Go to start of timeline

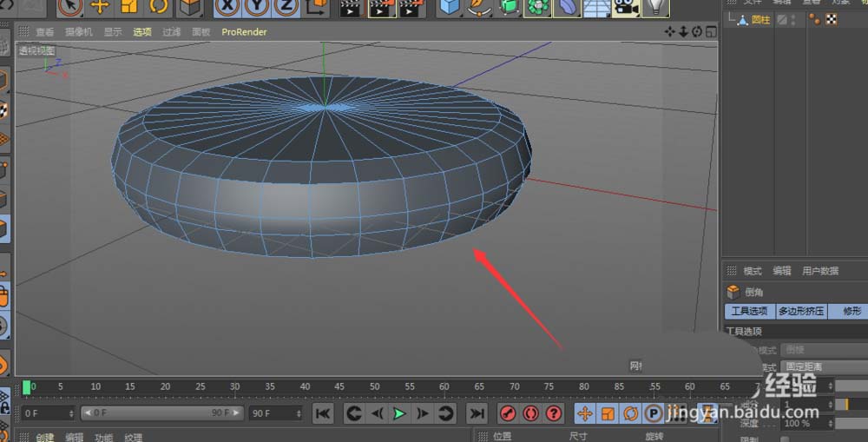pos(323,413)
